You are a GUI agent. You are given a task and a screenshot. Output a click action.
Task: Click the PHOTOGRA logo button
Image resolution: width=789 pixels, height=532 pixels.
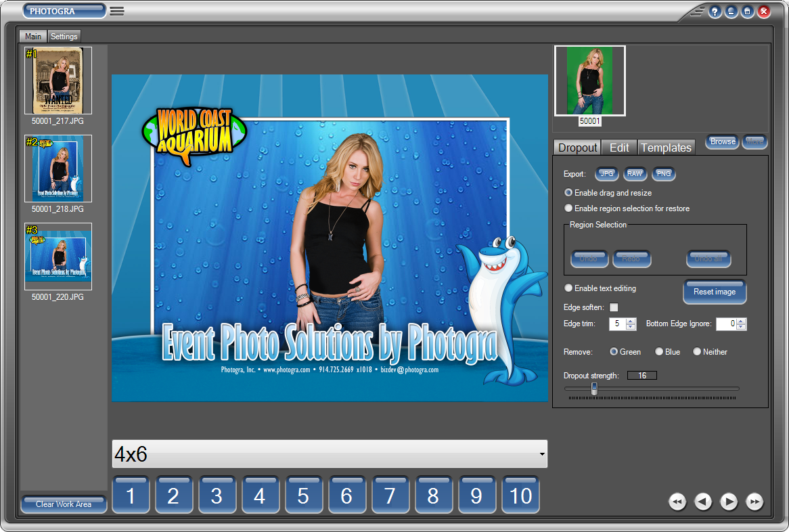64,11
